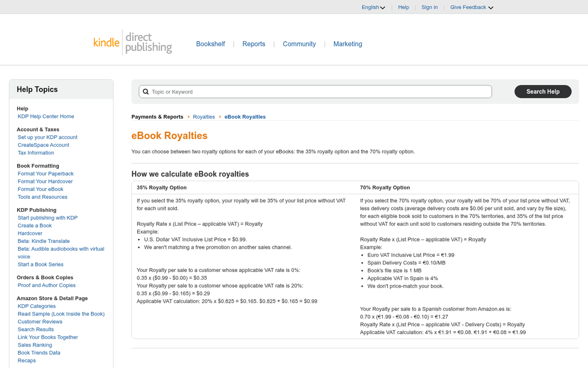Open the Tax Information page
This screenshot has height=368, width=588.
click(35, 153)
